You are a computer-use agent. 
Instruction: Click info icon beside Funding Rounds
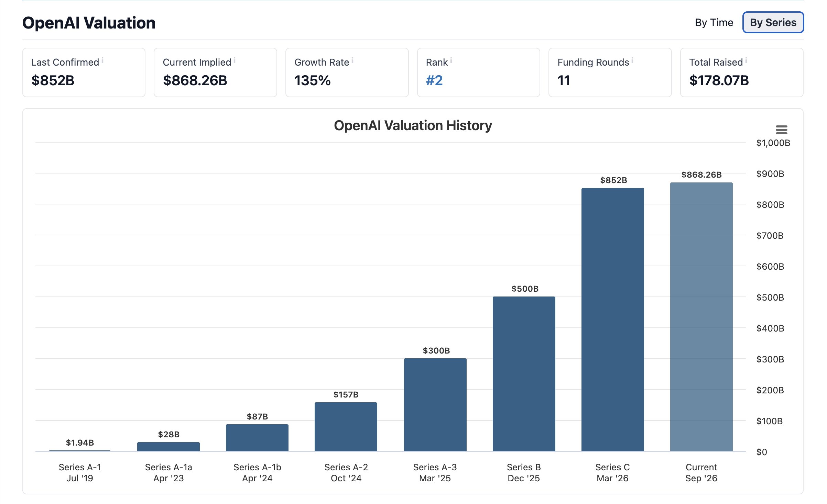(632, 60)
